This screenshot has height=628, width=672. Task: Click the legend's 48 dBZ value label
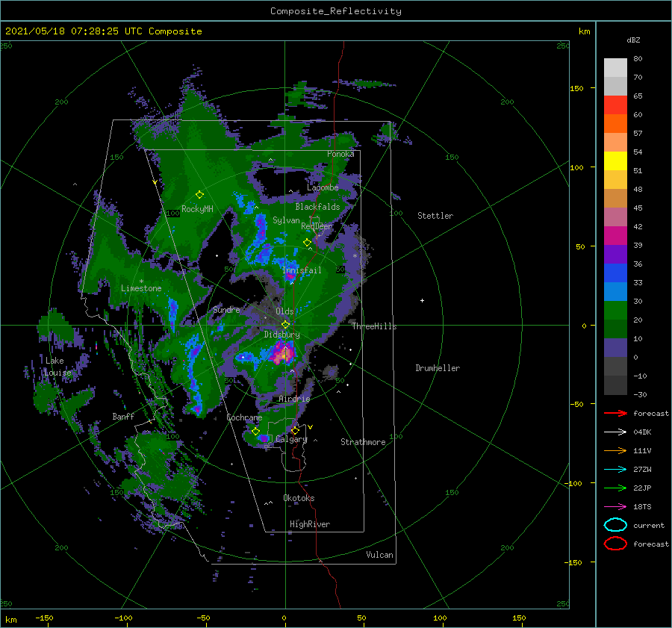(638, 189)
